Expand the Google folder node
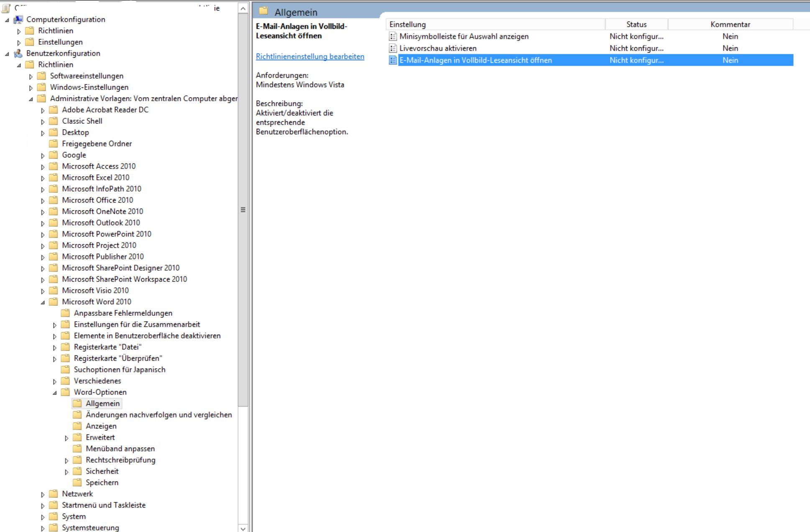 pyautogui.click(x=43, y=156)
